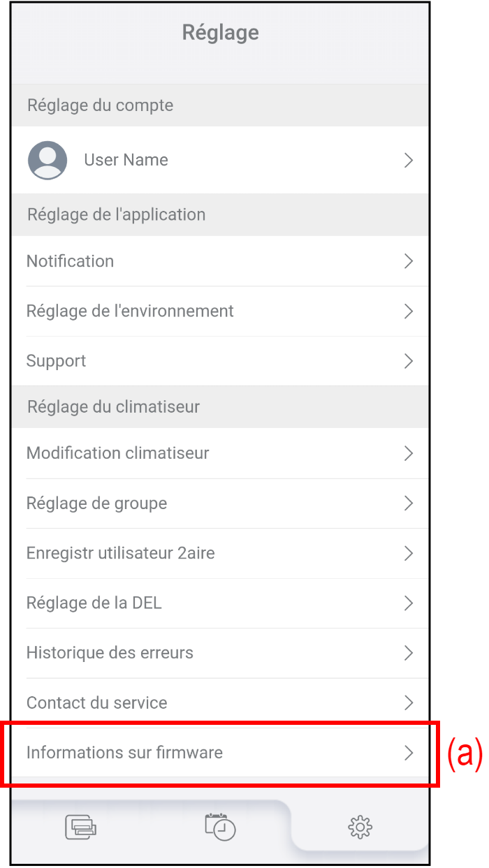
Task: Expand Réglage de l'environnement arrow
Action: (x=409, y=311)
